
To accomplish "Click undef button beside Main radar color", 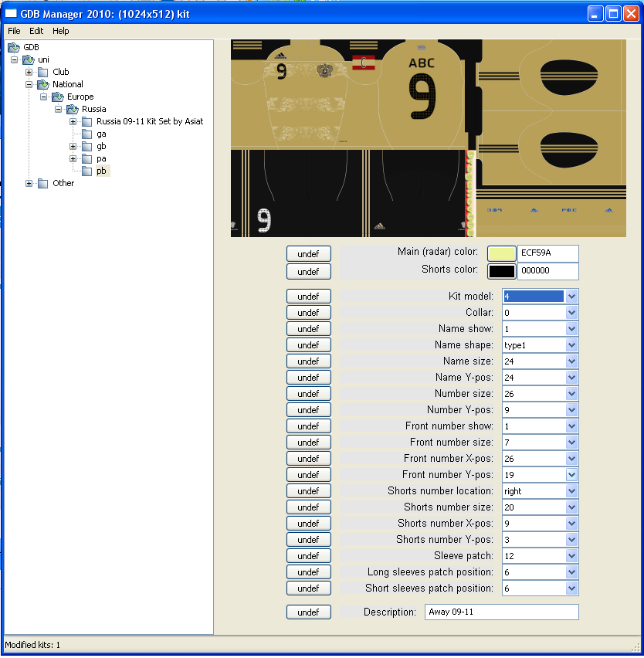I will coord(308,254).
